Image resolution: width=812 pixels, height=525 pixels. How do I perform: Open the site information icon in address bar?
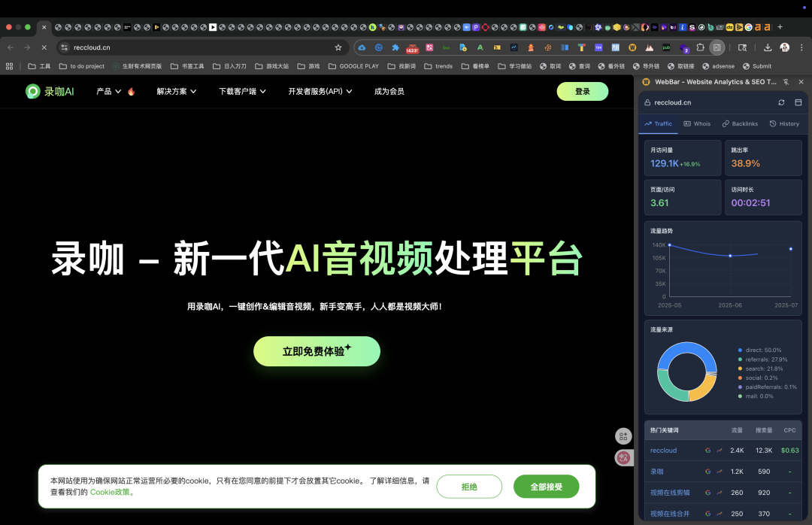64,47
